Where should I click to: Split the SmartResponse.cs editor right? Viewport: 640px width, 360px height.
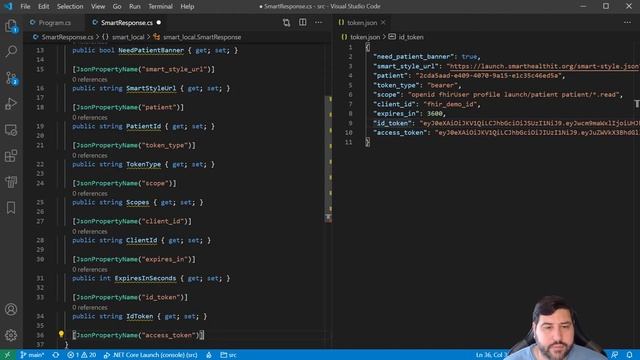pyautogui.click(x=302, y=22)
